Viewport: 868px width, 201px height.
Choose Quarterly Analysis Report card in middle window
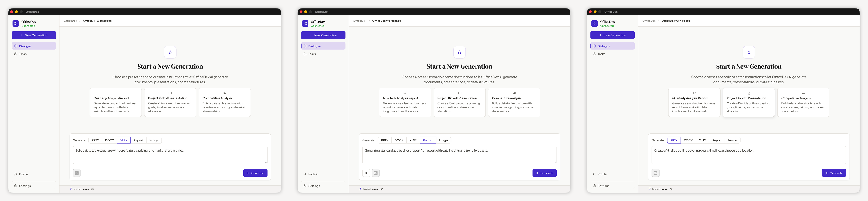pos(405,102)
